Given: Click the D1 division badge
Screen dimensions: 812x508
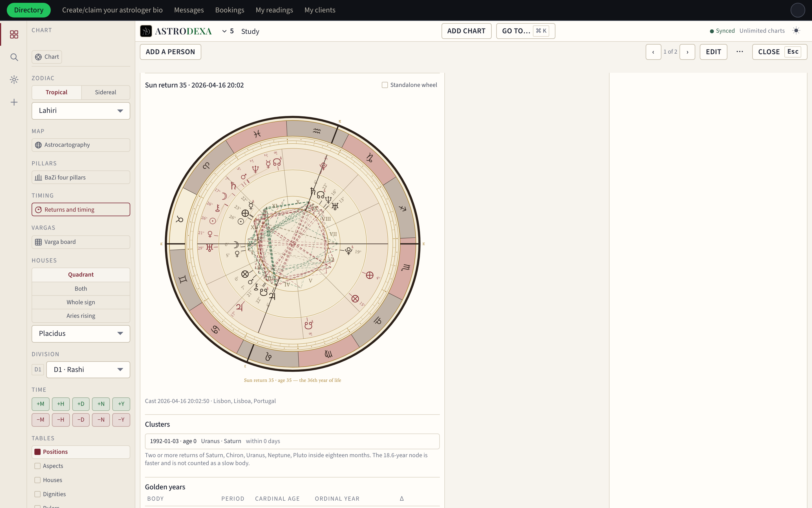Looking at the screenshot, I should 38,370.
